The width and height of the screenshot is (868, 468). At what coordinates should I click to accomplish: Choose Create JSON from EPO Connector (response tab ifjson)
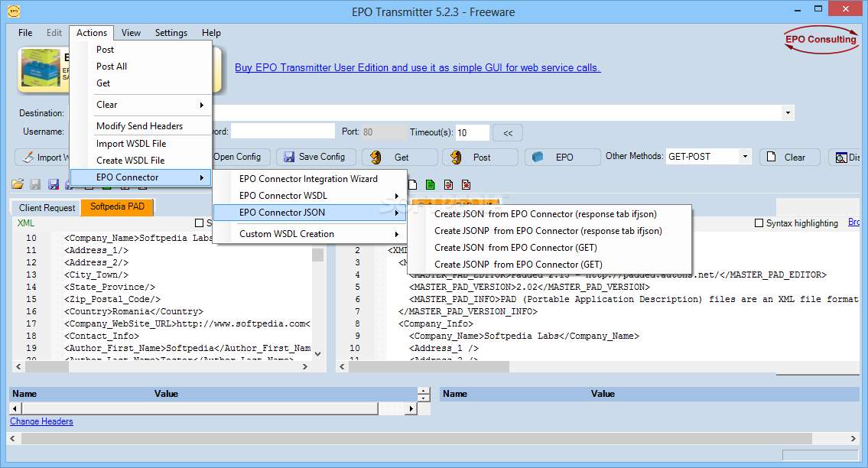(x=550, y=214)
